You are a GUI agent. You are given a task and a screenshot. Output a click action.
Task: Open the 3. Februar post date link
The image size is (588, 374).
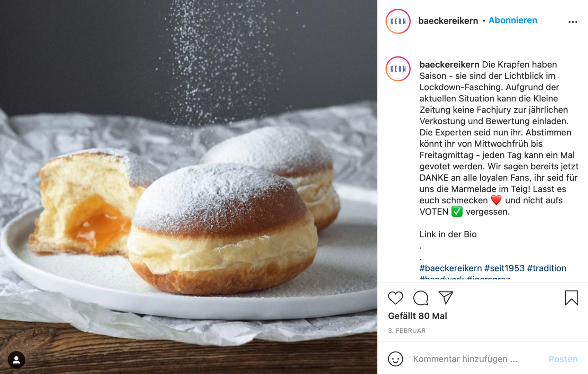point(407,331)
